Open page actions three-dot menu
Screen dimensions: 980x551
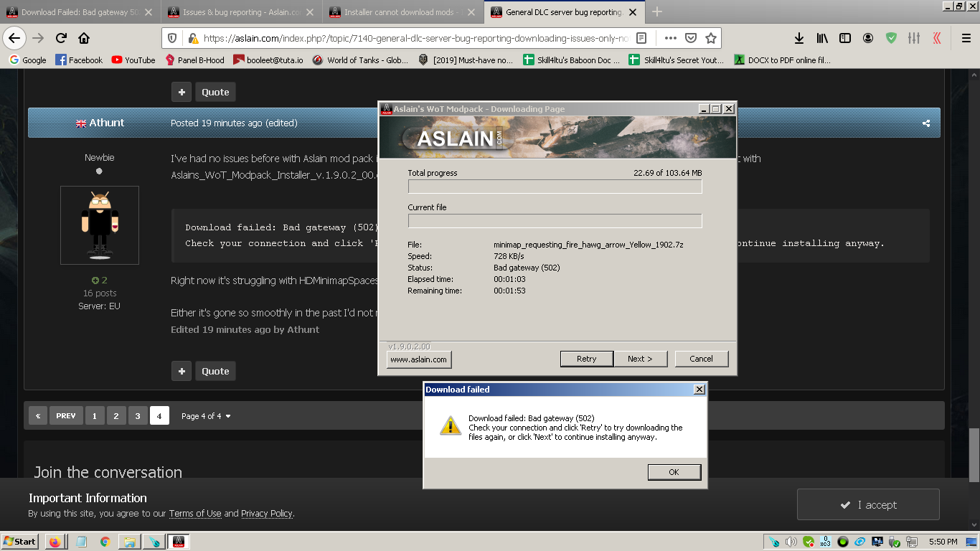(x=670, y=38)
